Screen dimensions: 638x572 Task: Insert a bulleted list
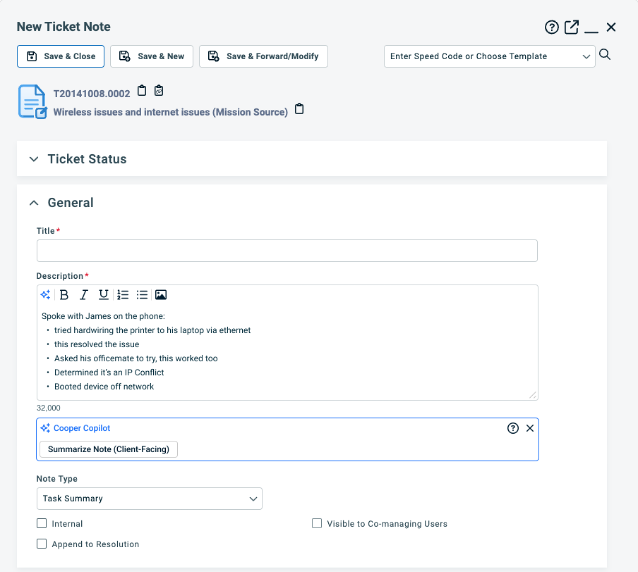click(142, 295)
